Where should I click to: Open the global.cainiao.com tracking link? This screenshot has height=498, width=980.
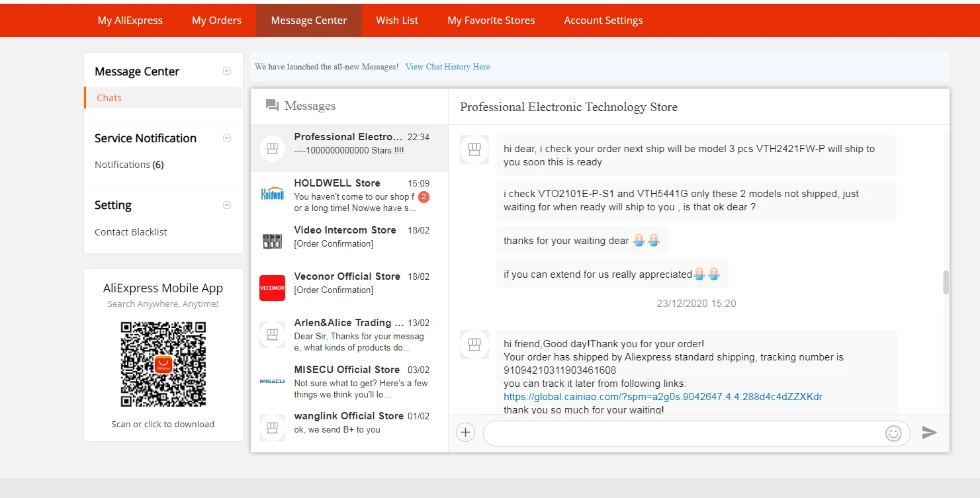point(663,397)
